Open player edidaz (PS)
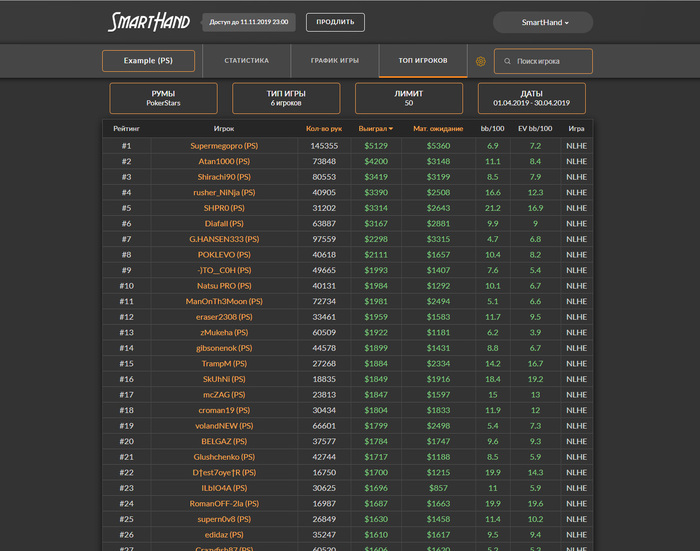The width and height of the screenshot is (700, 551). pos(224,535)
